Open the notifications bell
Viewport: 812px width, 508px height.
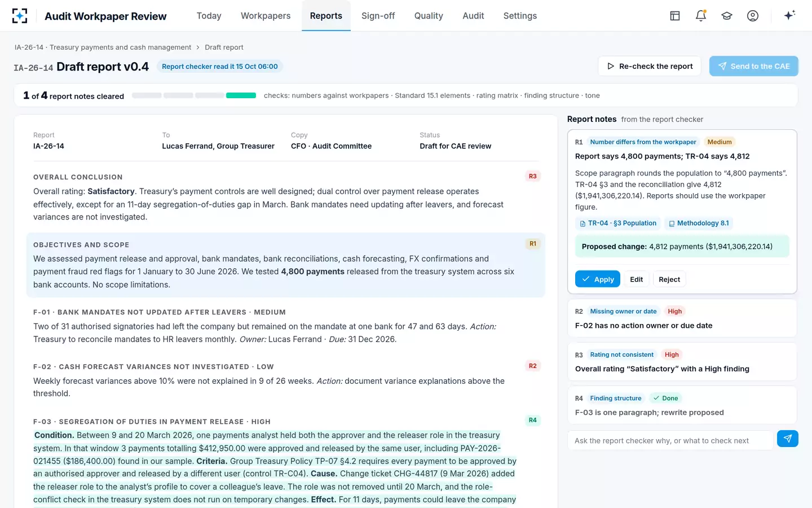point(701,16)
